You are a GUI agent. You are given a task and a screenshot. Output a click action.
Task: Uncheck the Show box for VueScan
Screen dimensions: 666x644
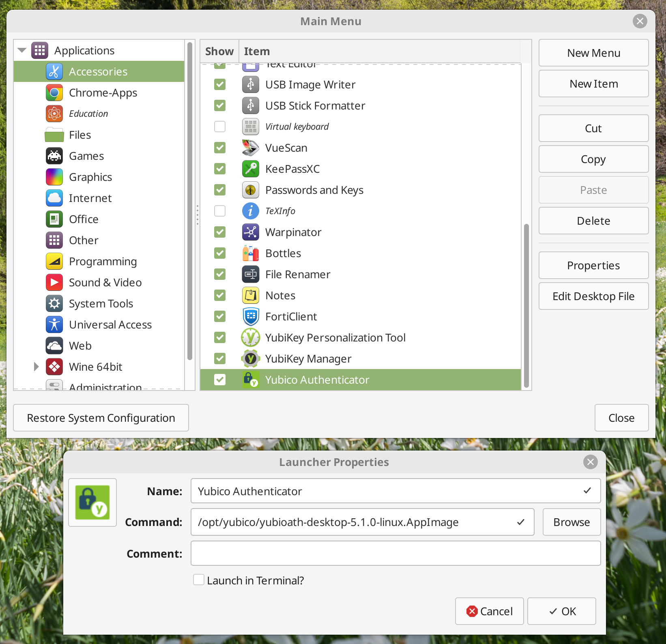click(x=219, y=148)
